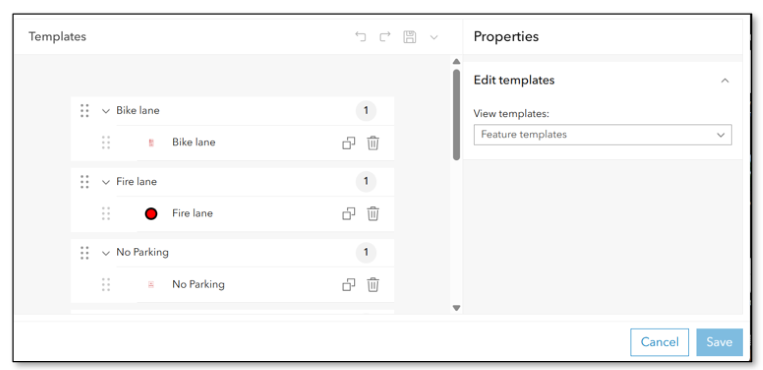Image resolution: width=763 pixels, height=370 pixels.
Task: Click the Cancel button
Action: (659, 342)
